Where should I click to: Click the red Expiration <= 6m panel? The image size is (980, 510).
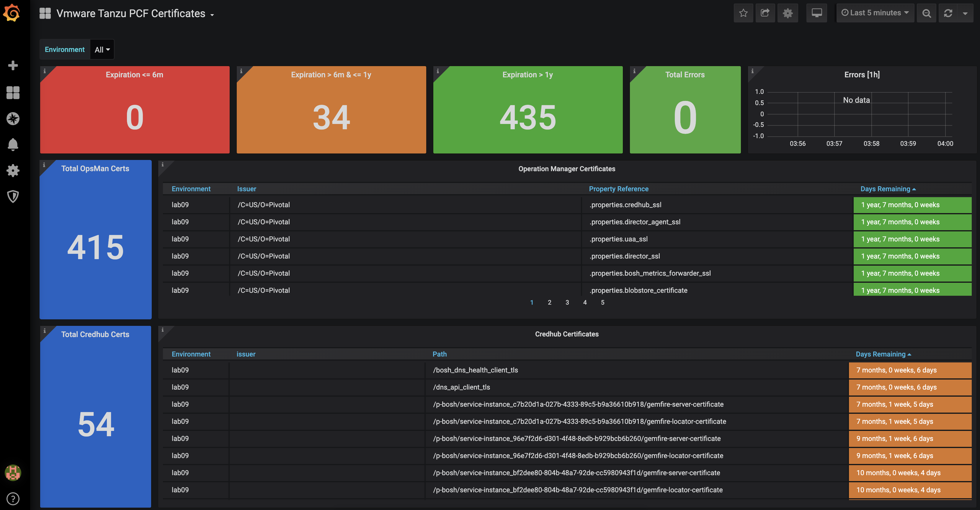coord(135,110)
